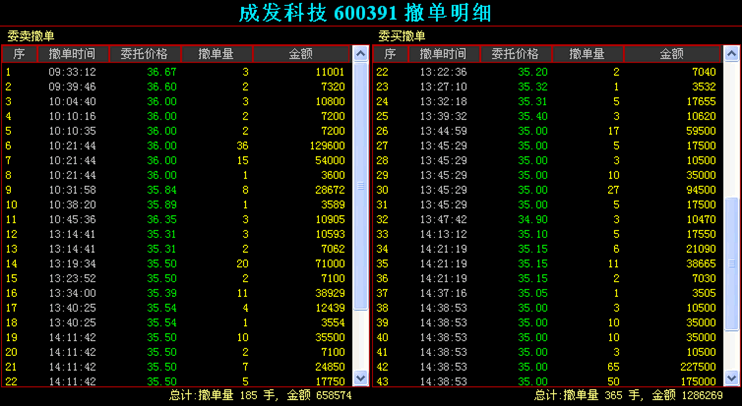
Task: Select price 36.67 in sell table
Action: click(162, 72)
